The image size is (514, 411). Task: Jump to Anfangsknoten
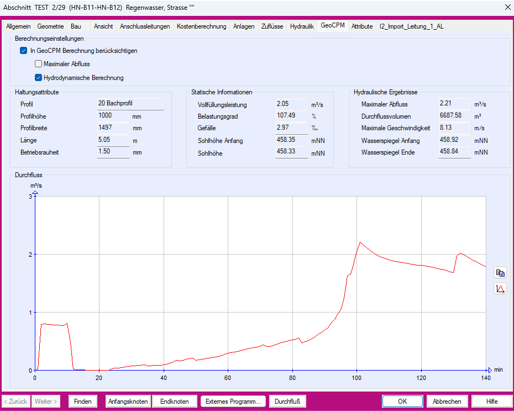tap(128, 401)
